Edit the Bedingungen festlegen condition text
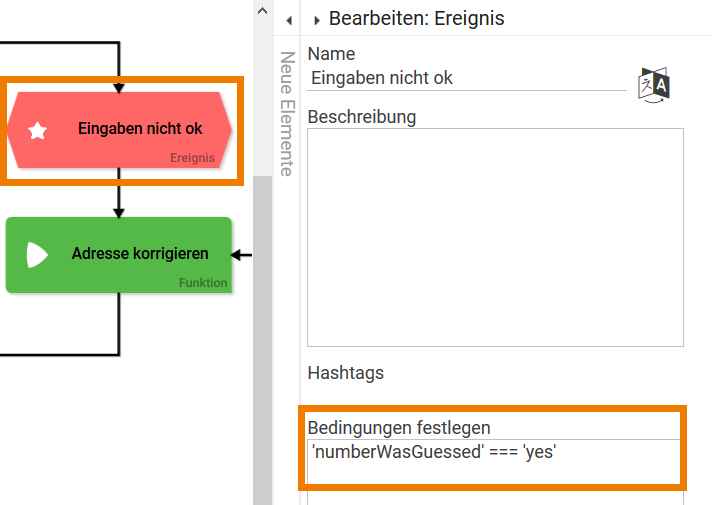The height and width of the screenshot is (505, 712). tap(495, 452)
